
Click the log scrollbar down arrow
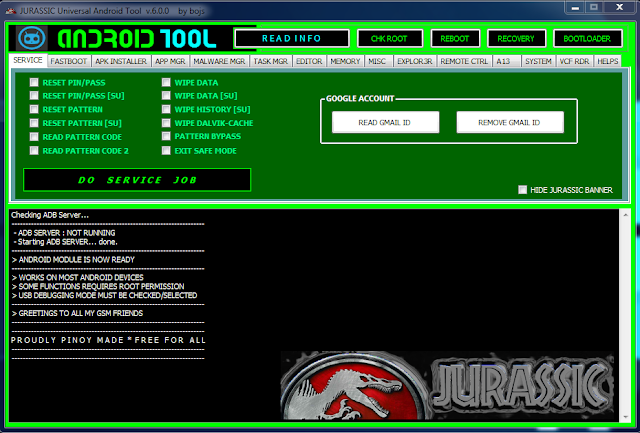point(626,417)
